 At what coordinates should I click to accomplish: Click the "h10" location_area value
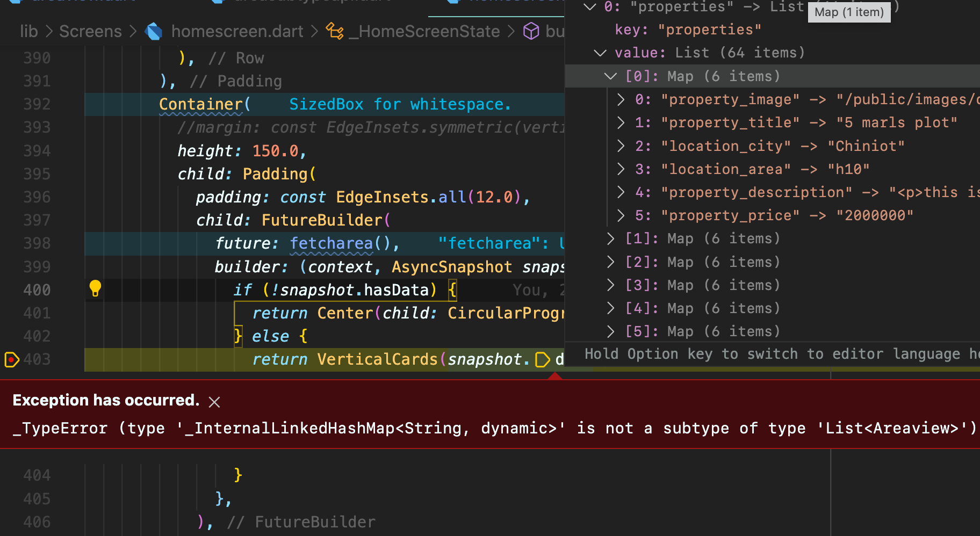click(x=848, y=169)
